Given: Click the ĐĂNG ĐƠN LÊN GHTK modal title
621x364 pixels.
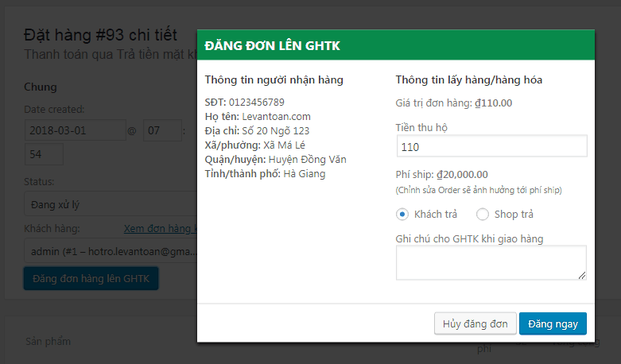Looking at the screenshot, I should tap(273, 46).
